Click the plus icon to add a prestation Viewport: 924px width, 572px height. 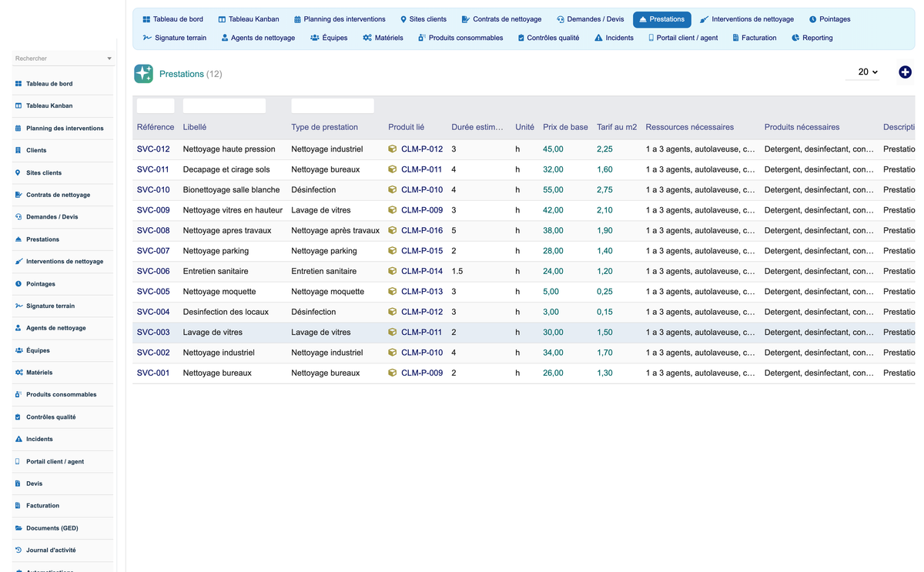tap(905, 72)
